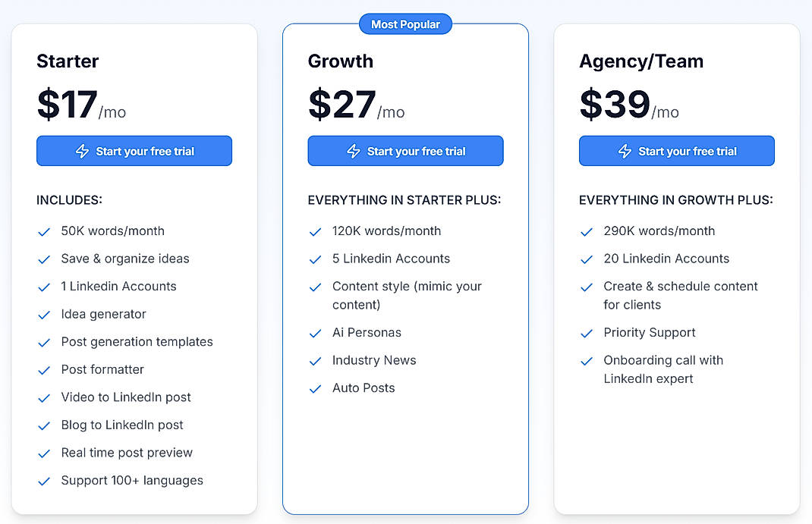Click the Agency/Team pricing card

(676, 455)
